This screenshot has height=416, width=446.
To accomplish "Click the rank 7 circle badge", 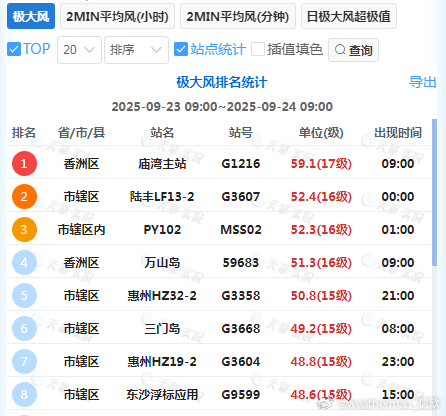I will coord(24,361).
